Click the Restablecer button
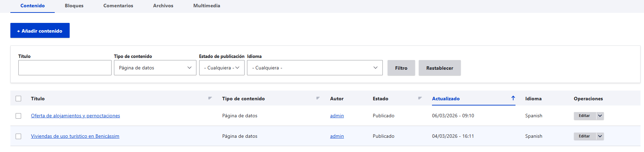The width and height of the screenshot is (644, 152). (x=440, y=68)
